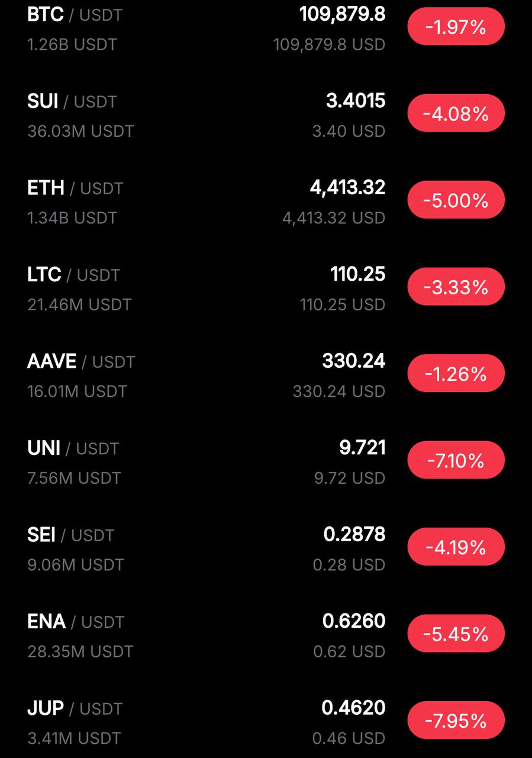
Task: Click the BTC price 109,879.8
Action: click(343, 14)
